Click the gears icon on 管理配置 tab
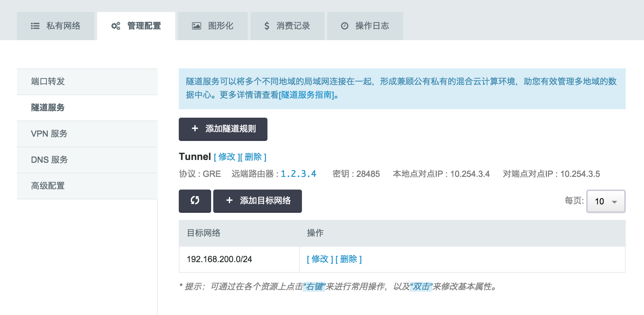644x315 pixels. [116, 26]
